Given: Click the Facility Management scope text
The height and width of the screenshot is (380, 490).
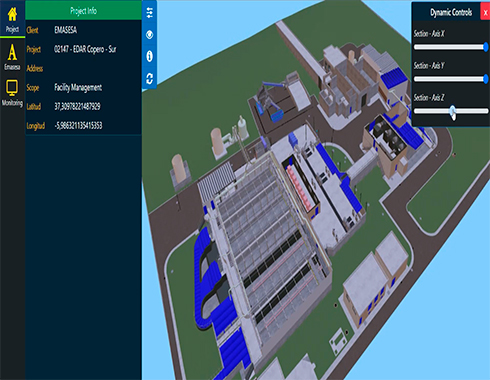Looking at the screenshot, I should [78, 87].
